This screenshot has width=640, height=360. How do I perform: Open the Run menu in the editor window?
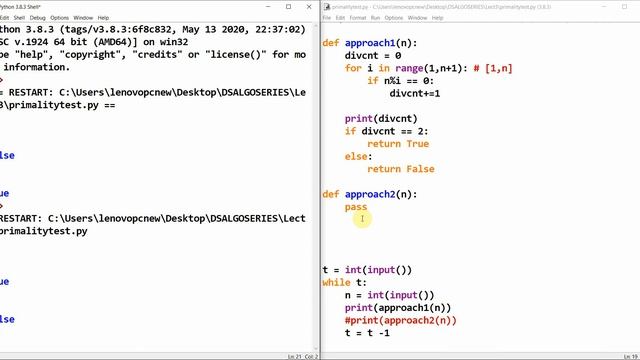point(376,18)
